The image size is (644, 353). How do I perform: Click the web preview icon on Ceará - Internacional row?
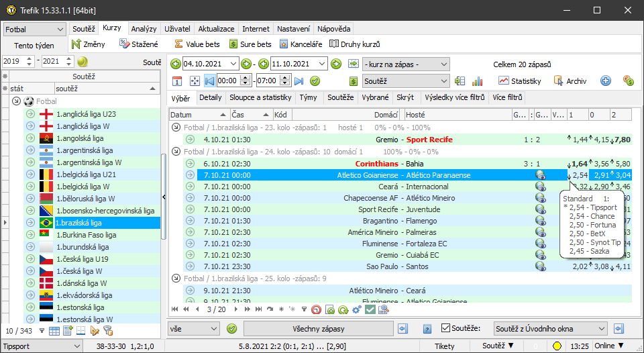[x=541, y=187]
